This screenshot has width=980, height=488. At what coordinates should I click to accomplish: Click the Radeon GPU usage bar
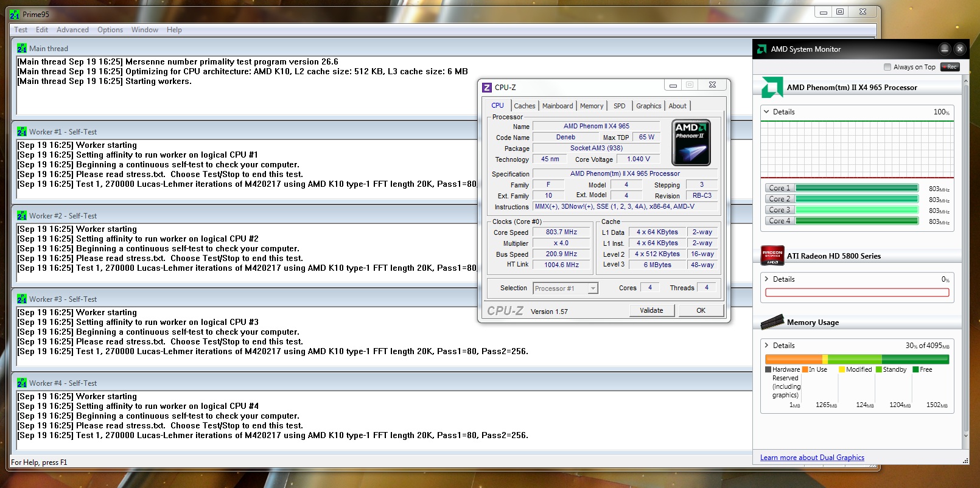point(857,293)
